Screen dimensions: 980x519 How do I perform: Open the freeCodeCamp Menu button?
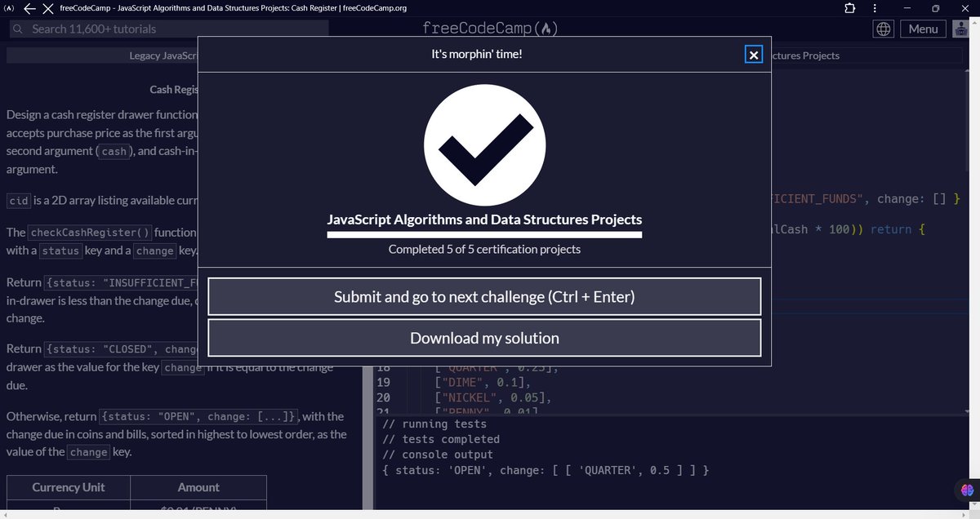923,29
